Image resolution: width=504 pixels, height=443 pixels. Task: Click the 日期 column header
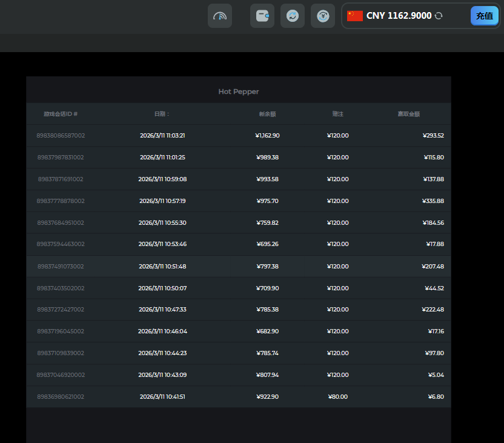[x=162, y=114]
